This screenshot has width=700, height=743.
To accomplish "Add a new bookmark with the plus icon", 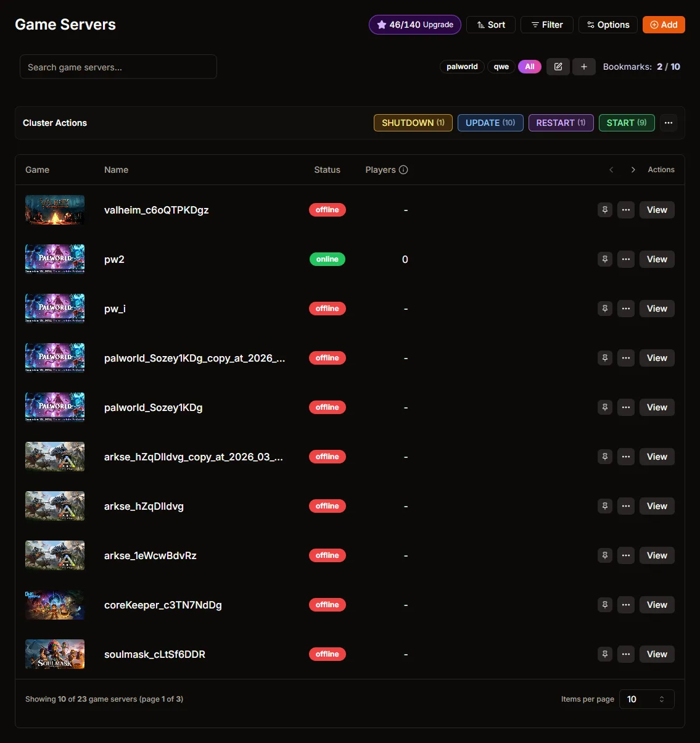I will coord(583,66).
